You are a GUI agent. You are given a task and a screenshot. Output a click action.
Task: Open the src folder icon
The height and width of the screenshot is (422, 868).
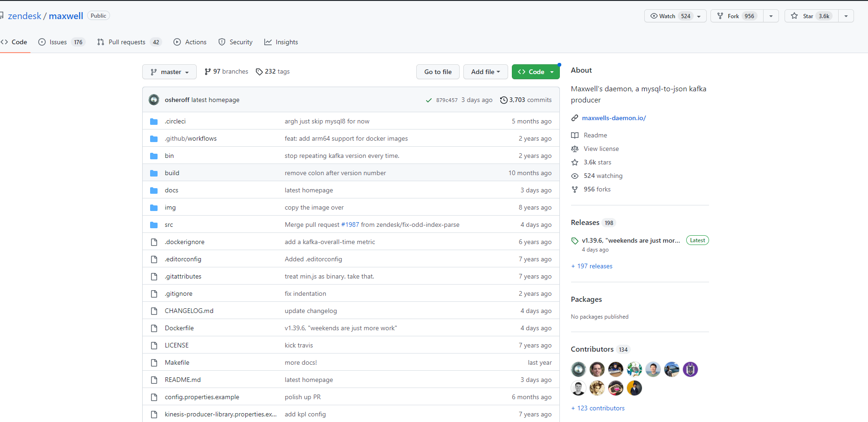(154, 225)
